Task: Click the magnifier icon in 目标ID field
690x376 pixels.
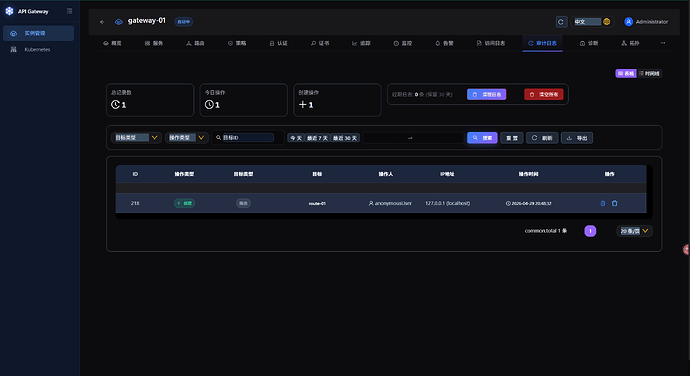Action: [x=218, y=138]
